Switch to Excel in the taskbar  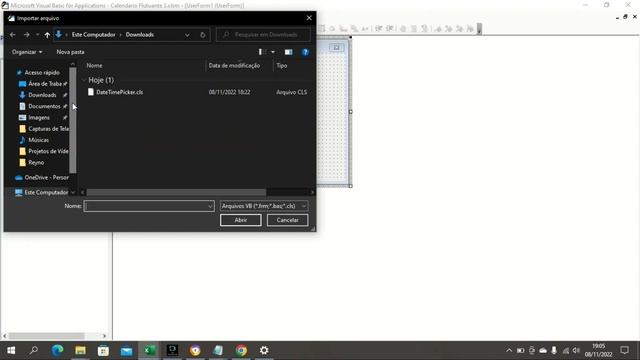tap(149, 350)
